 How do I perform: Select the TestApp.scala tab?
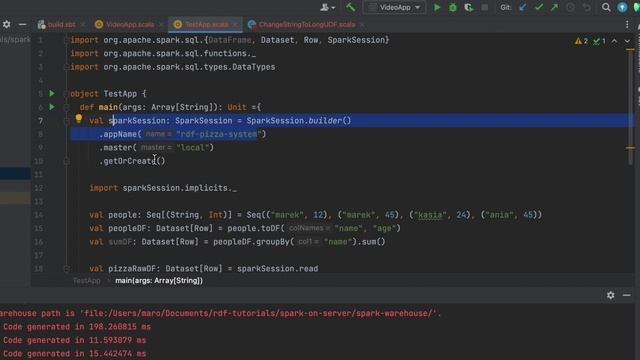click(x=207, y=24)
